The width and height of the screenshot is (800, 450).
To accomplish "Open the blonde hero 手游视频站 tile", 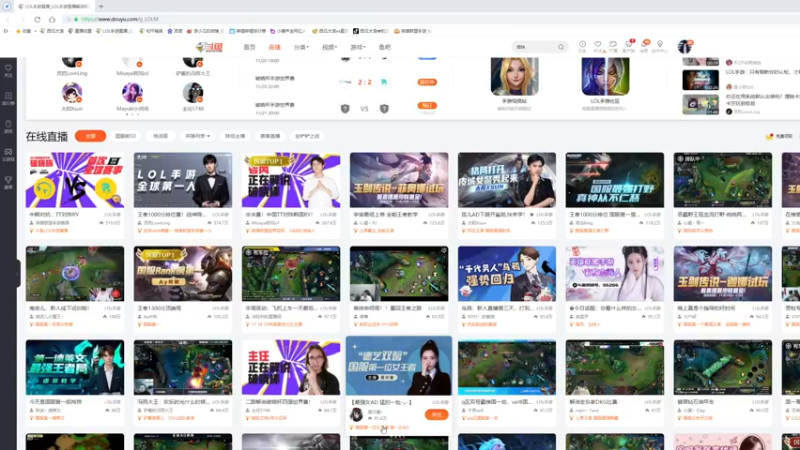I will click(514, 77).
